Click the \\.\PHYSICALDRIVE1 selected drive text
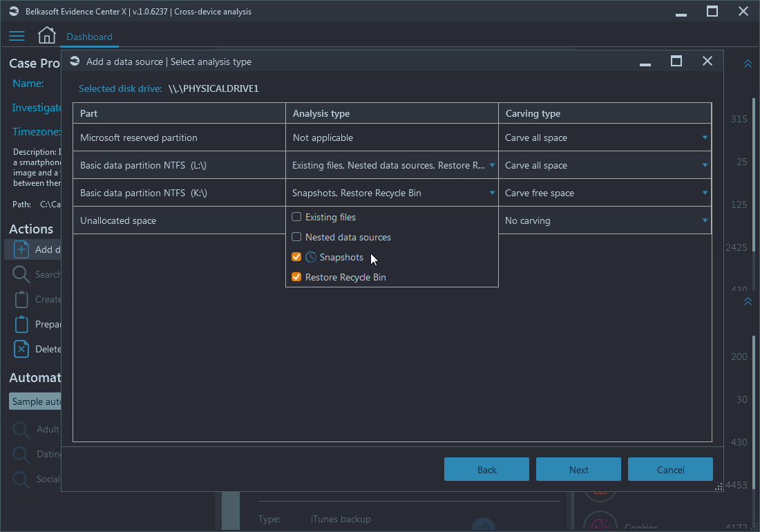The height and width of the screenshot is (532, 760). 213,88
